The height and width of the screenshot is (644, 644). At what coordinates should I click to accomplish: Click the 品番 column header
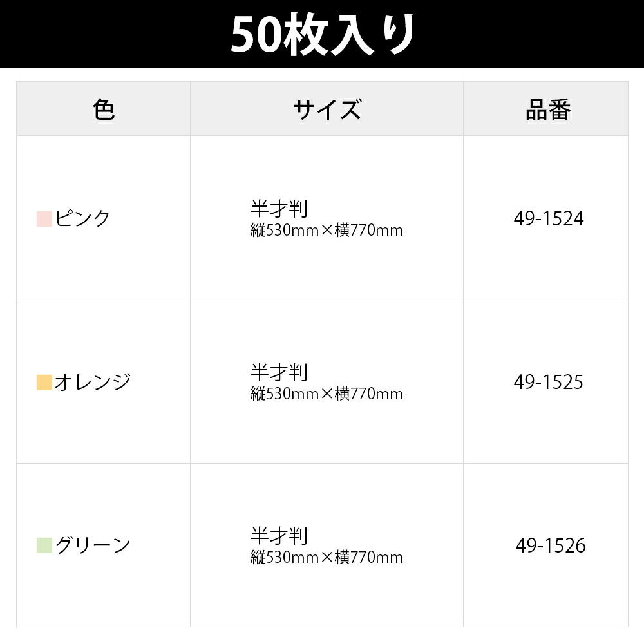point(548,109)
